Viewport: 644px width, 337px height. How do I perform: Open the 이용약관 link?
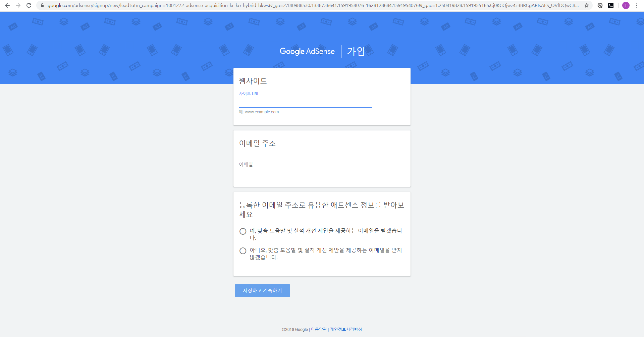click(319, 330)
